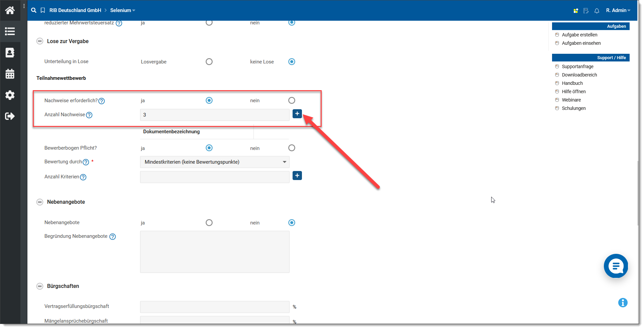
Task: Click the bookmark icon in header
Action: coord(43,10)
